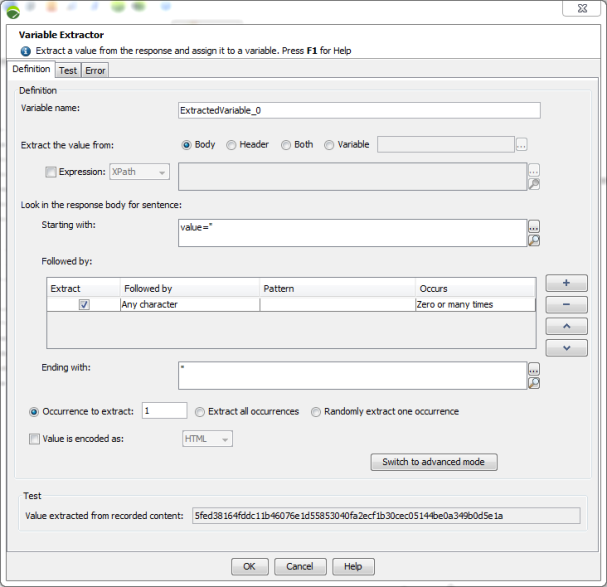This screenshot has width=607, height=587.
Task: Open the HTML encoding dropdown
Action: point(207,439)
